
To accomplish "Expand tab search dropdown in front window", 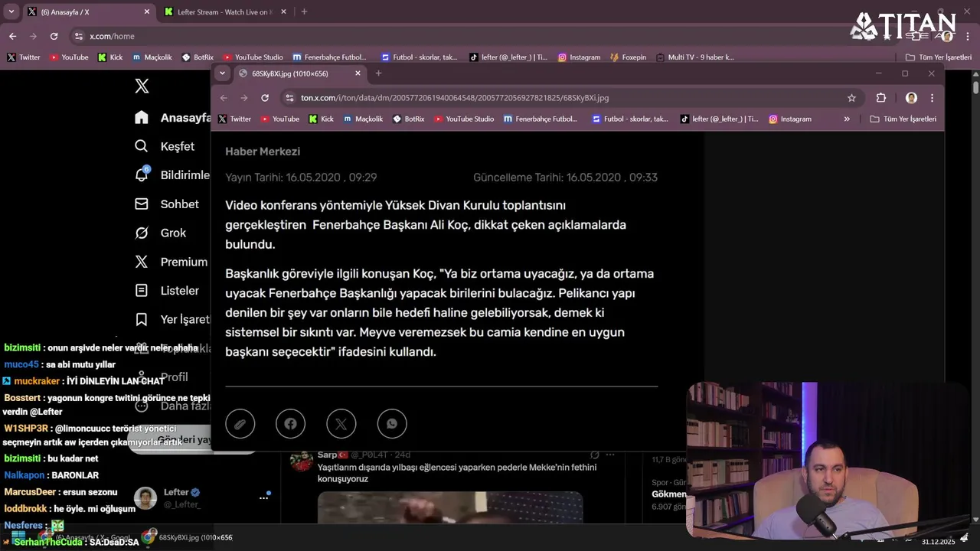I will 222,73.
